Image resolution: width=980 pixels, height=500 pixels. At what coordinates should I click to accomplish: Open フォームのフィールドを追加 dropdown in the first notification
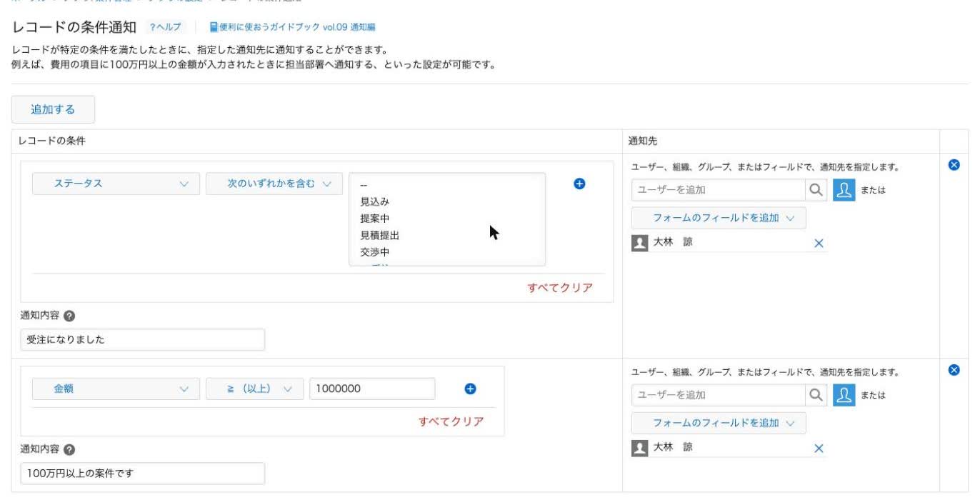tap(719, 218)
